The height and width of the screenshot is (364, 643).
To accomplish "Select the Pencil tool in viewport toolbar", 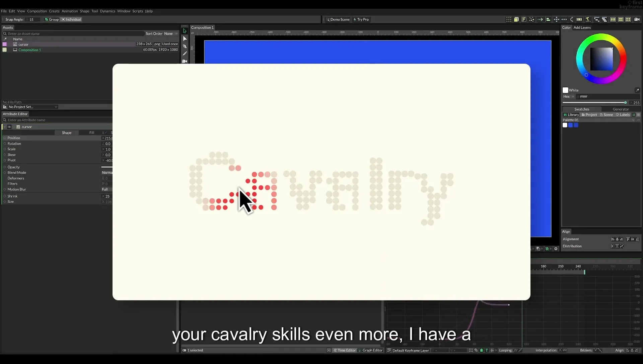I will click(185, 54).
